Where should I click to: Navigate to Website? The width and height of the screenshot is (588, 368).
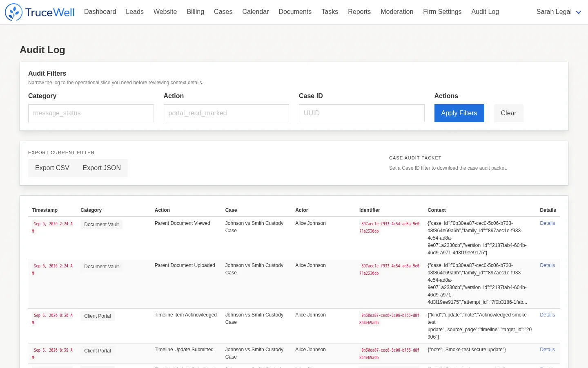[165, 12]
